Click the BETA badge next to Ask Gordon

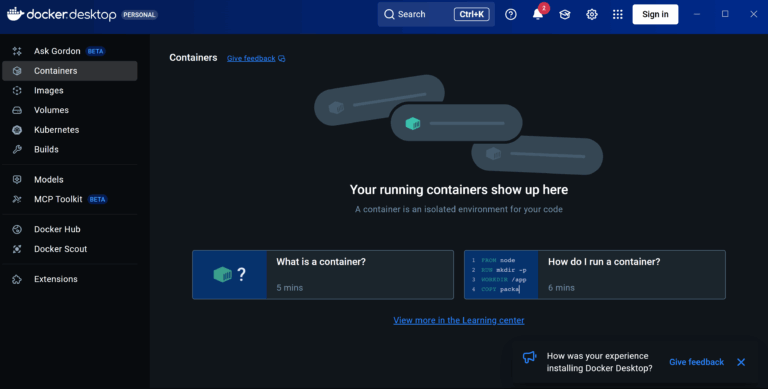96,51
